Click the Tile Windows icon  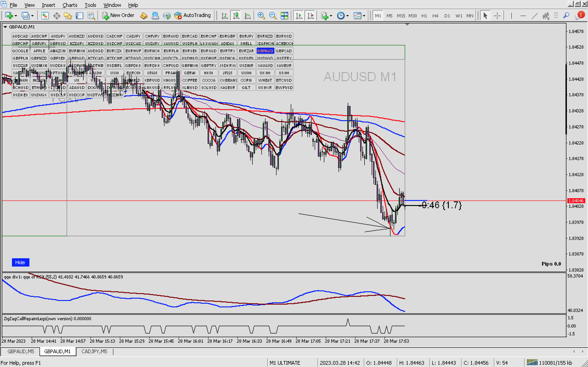pos(284,16)
